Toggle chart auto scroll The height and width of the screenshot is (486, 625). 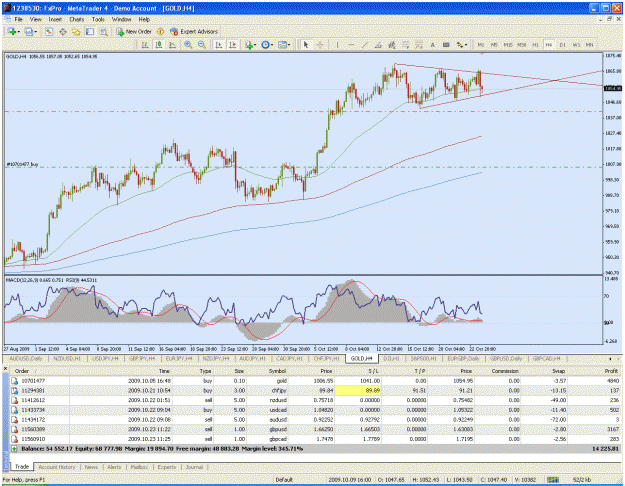(218, 45)
